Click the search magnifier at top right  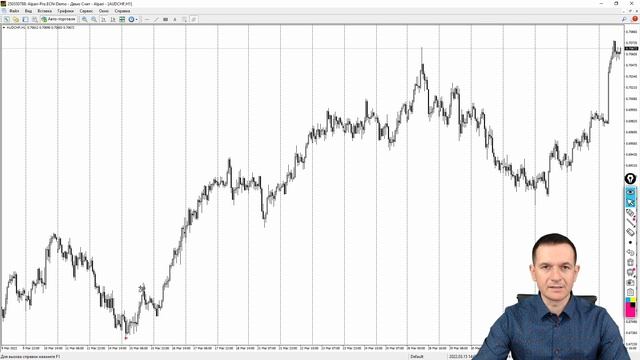pos(624,19)
